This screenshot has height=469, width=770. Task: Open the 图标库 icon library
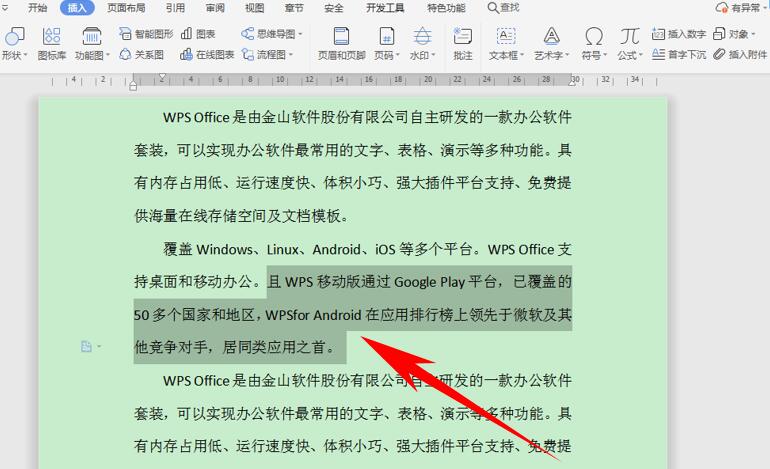click(52, 44)
